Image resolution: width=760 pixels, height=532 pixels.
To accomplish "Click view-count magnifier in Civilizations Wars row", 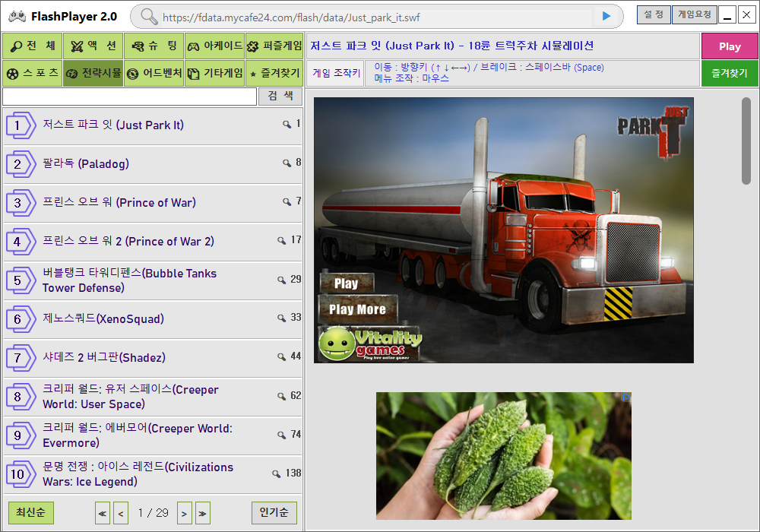I will point(277,473).
